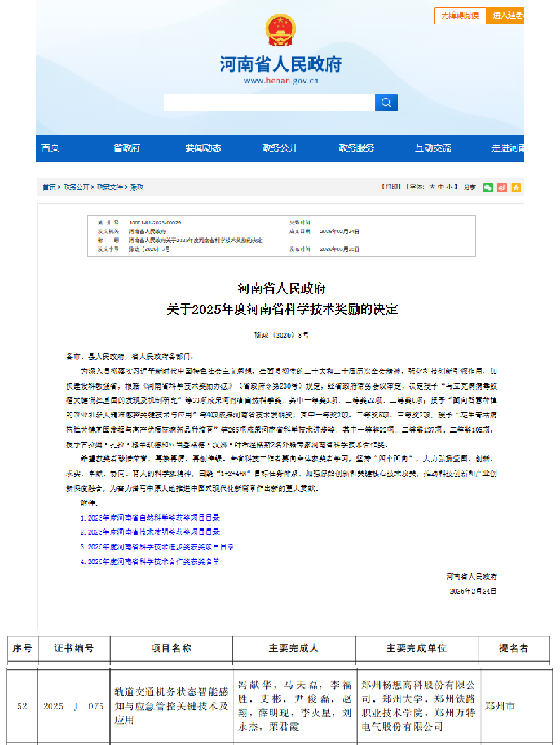Click the 无障碍阅读 accessibility button
This screenshot has height=745, width=560.
(x=460, y=16)
